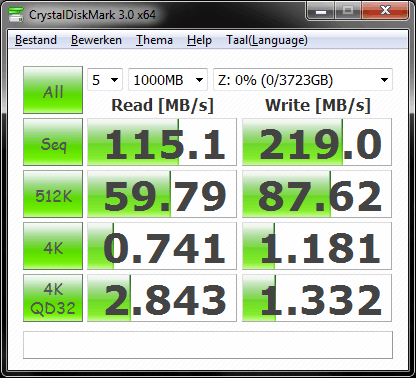Start the Seq benchmark
Viewport: 417px width, 379px height.
pos(53,142)
